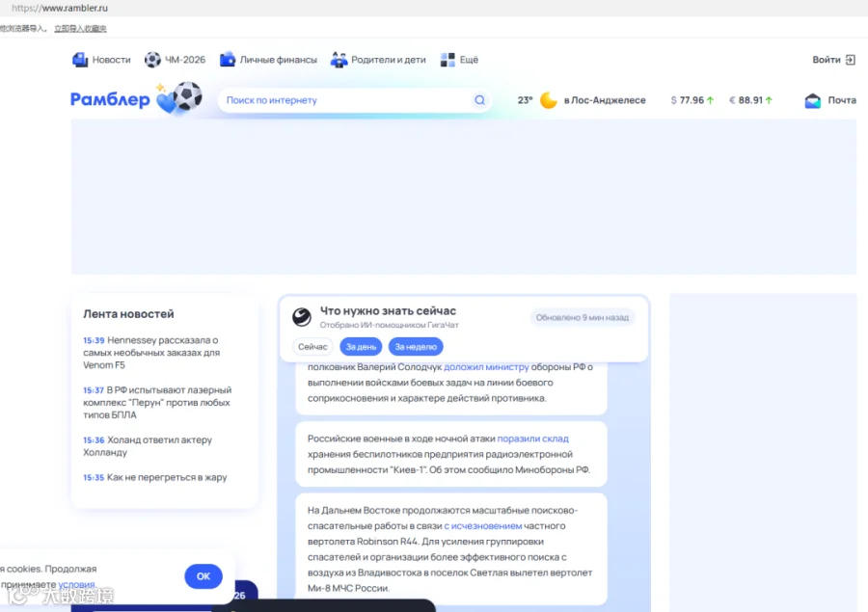Screen dimensions: 868x612
Task: Click the 23° temperature reading
Action: tap(525, 100)
